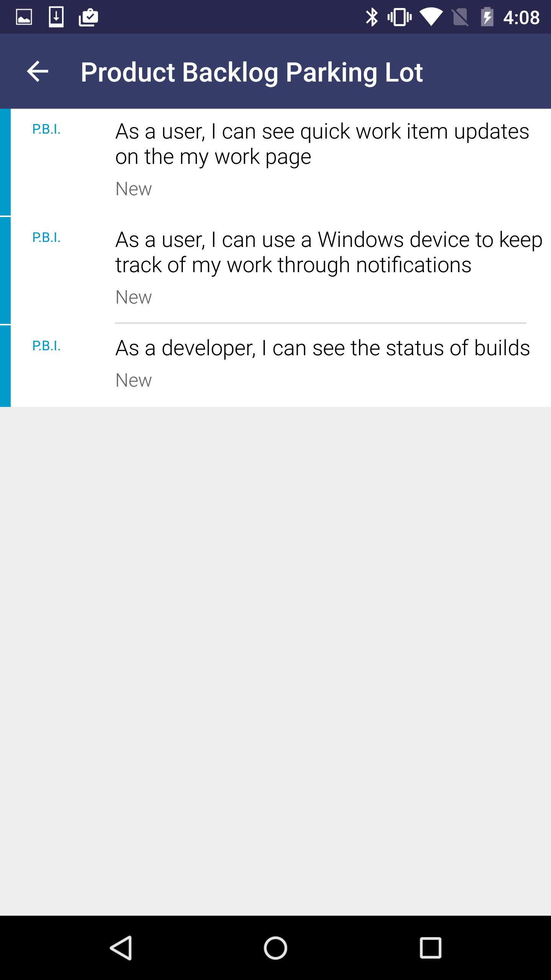Tap the back arrow in the app bar
This screenshot has height=980, width=551.
pos(37,71)
